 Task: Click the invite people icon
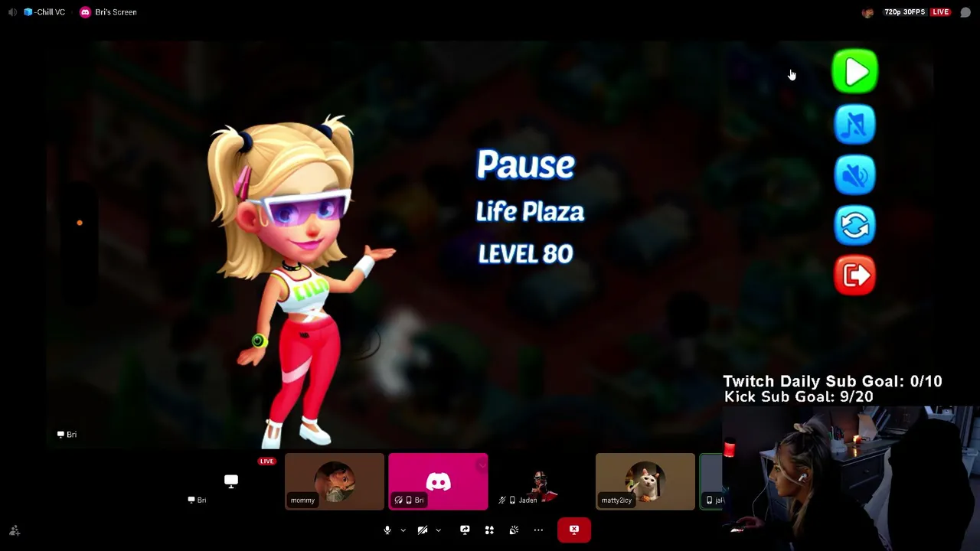click(x=15, y=530)
